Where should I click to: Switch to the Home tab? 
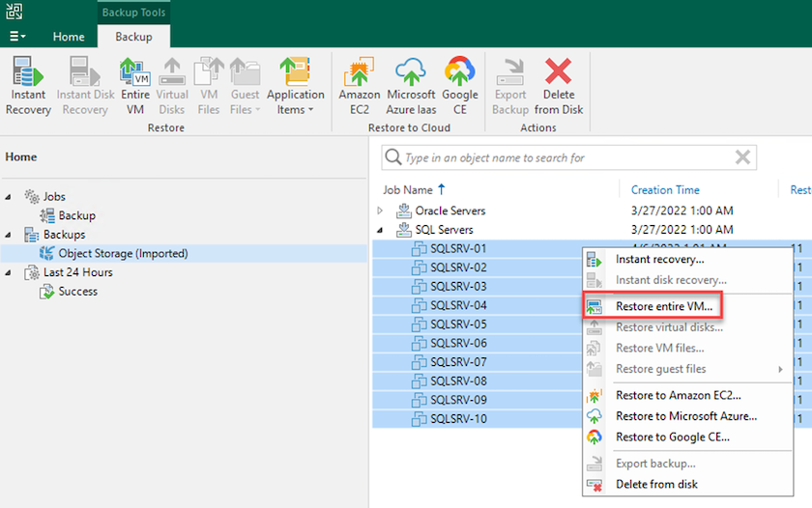[69, 37]
